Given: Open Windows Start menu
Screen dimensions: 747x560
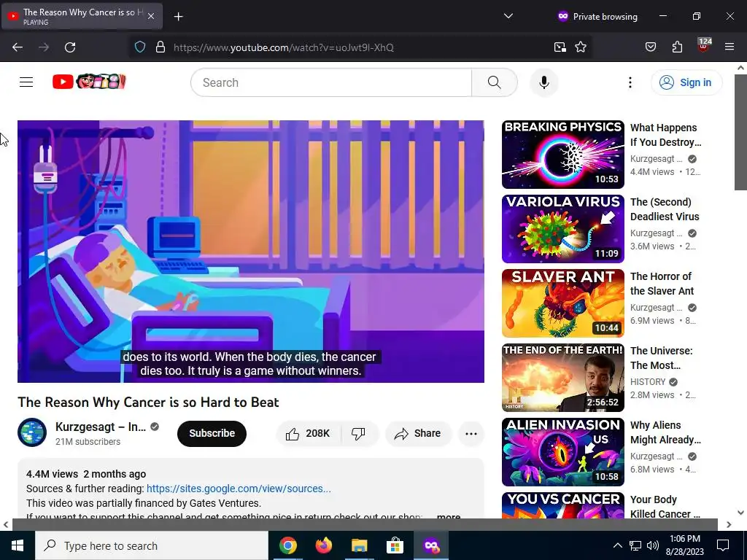Looking at the screenshot, I should (18, 545).
